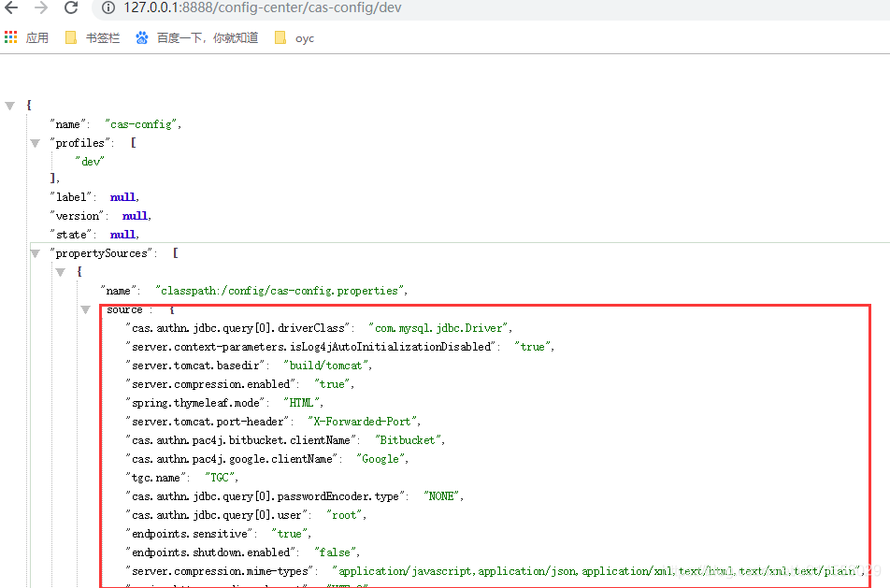Screen dimensions: 890x588
Task: Go forward with the browser forward arrow
Action: coord(41,7)
